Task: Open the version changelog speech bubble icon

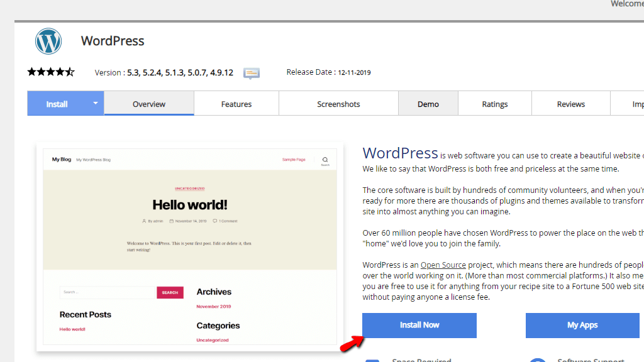Action: tap(252, 73)
